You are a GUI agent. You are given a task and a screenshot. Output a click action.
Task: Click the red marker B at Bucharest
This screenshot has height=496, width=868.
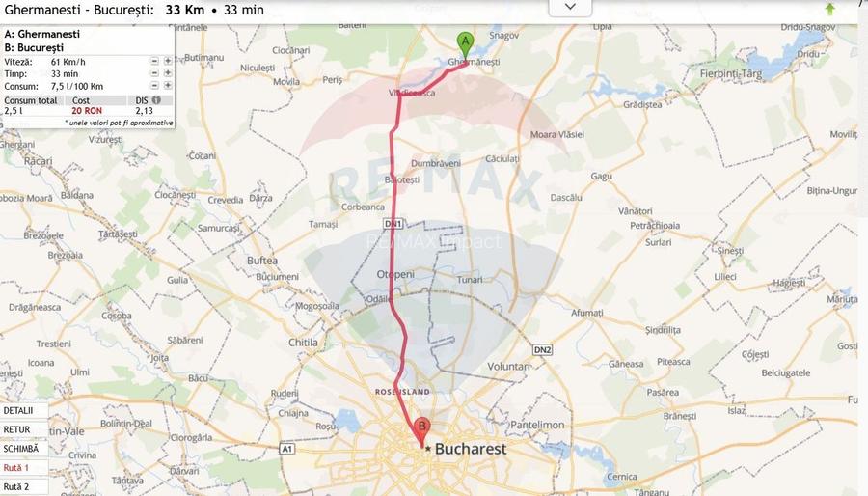(421, 428)
